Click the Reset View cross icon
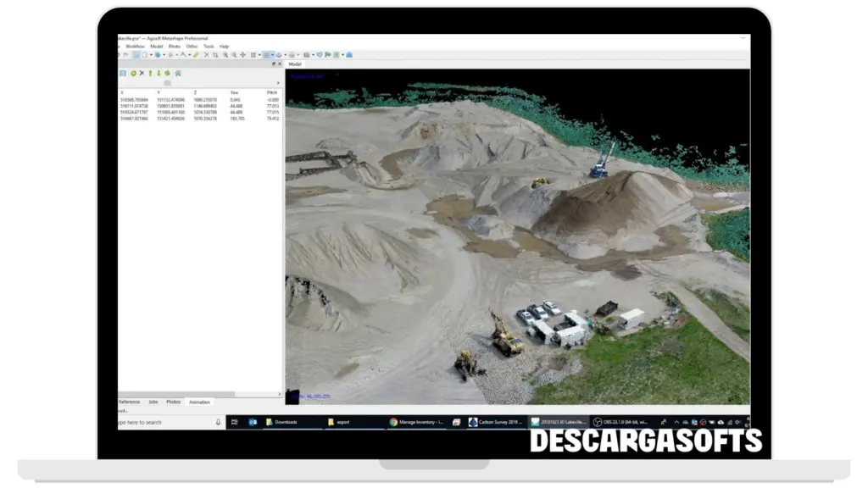This screenshot has height=488, width=868. point(243,55)
